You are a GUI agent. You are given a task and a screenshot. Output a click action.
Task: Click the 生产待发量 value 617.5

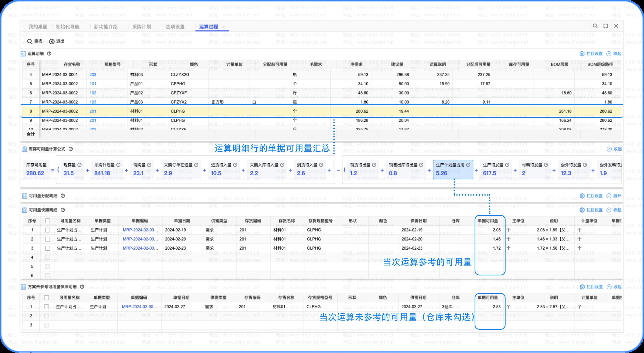(x=489, y=173)
